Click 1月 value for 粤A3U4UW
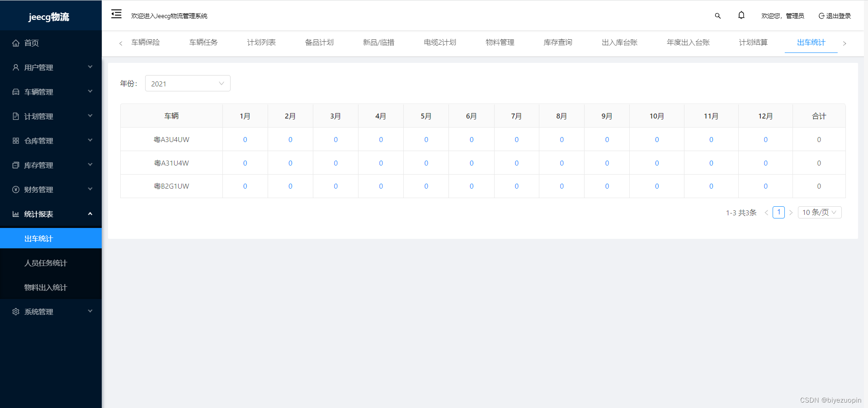 click(245, 140)
